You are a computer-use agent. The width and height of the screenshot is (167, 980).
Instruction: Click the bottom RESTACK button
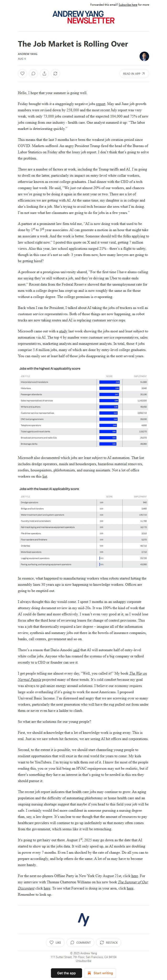(x=109, y=942)
